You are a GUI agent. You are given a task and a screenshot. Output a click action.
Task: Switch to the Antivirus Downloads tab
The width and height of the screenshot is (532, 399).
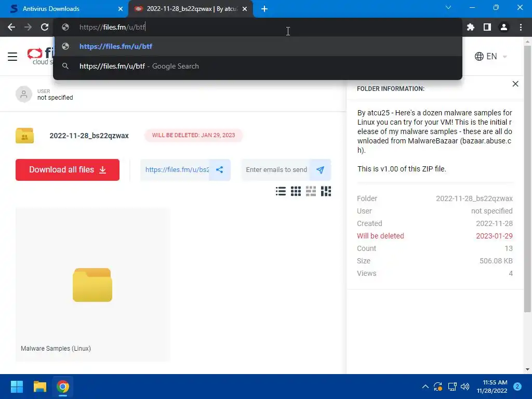[64, 9]
